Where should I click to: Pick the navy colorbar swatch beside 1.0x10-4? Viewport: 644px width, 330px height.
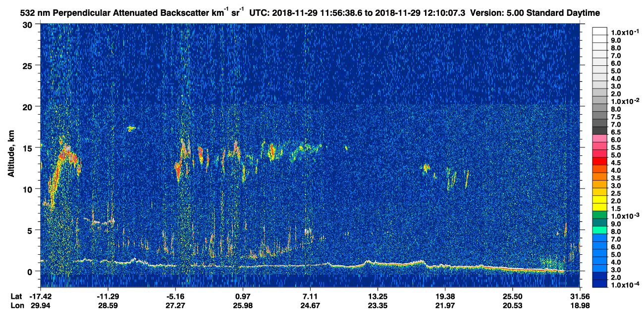600,284
